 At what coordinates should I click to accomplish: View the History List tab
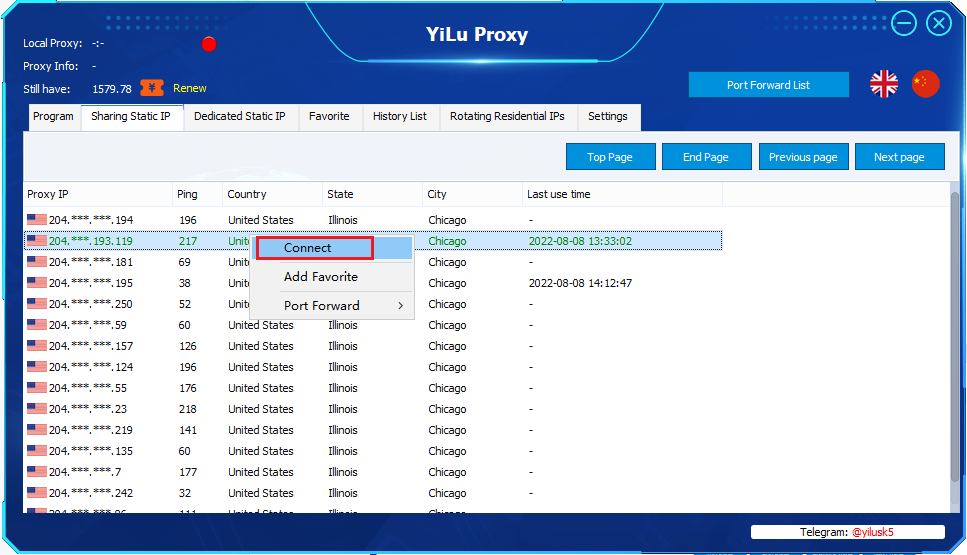[400, 117]
